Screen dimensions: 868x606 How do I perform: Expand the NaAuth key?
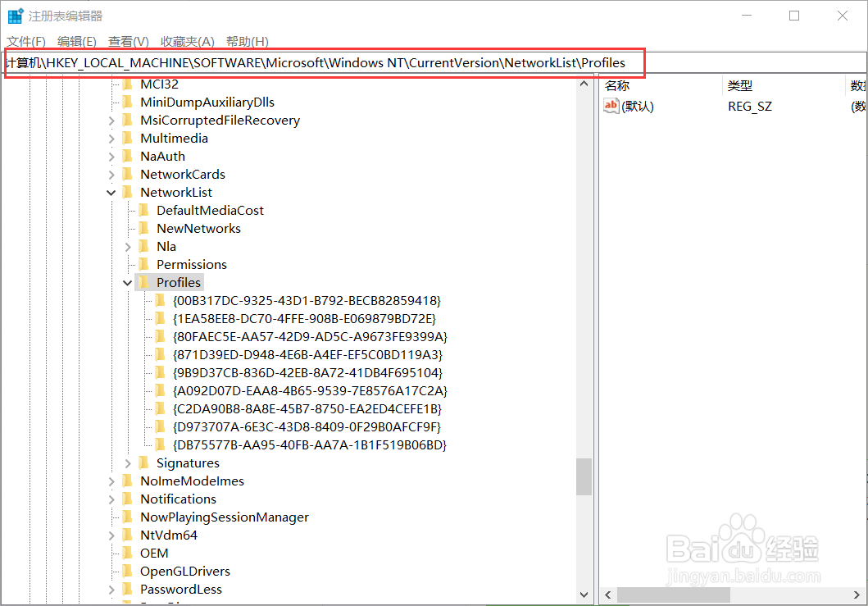[x=111, y=157]
